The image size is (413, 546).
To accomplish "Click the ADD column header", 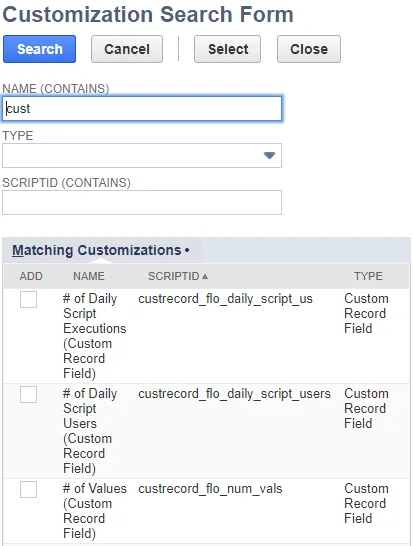I will pos(31,276).
